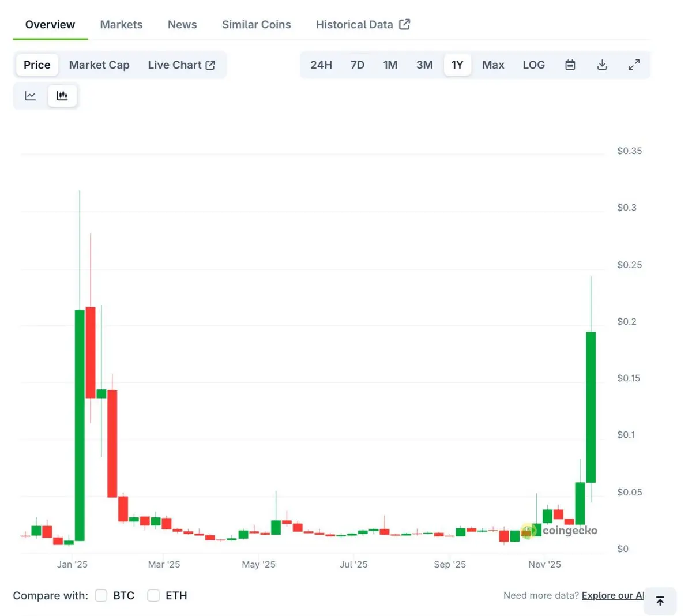The height and width of the screenshot is (616, 692).
Task: Select the candlestick chart view icon
Action: pyautogui.click(x=62, y=96)
